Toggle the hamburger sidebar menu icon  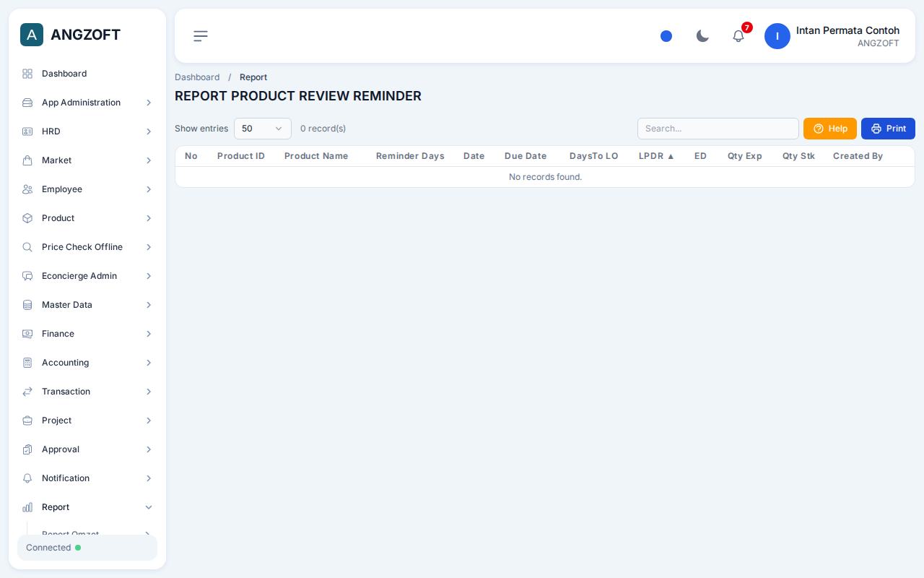(201, 36)
